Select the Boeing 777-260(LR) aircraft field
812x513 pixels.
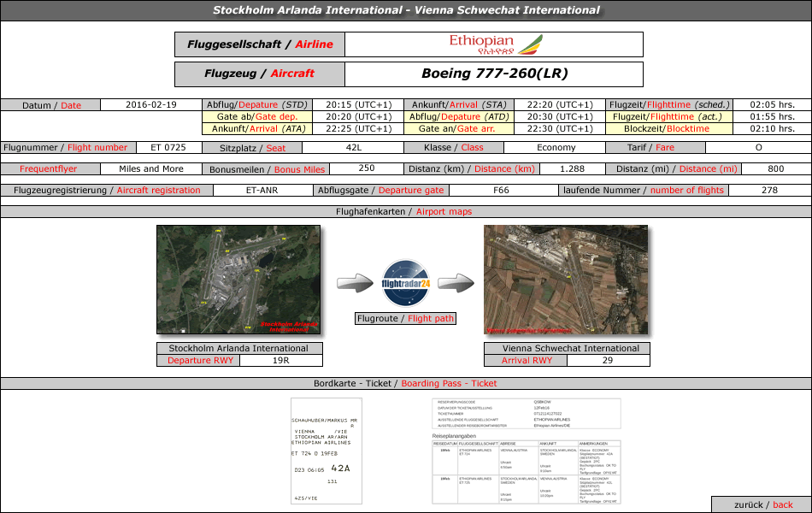(x=494, y=74)
